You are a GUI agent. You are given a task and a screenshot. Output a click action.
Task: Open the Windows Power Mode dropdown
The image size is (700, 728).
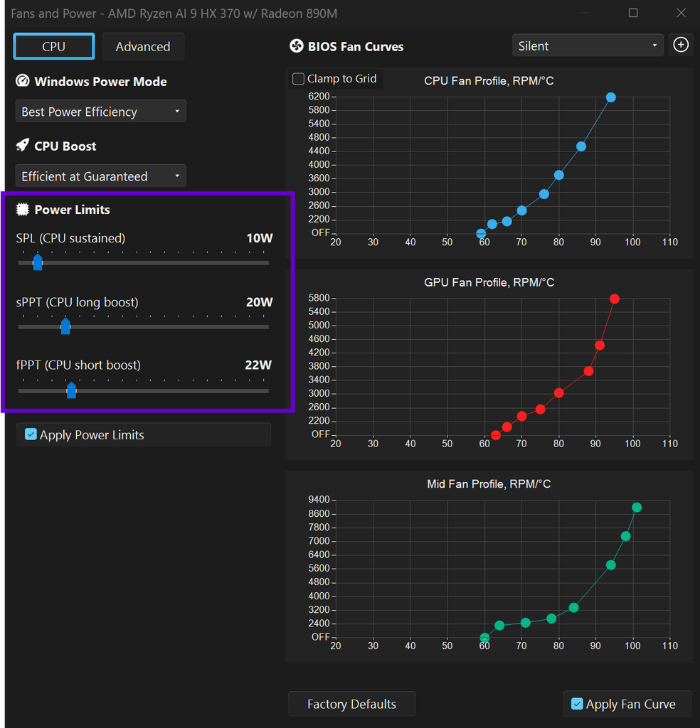(101, 112)
